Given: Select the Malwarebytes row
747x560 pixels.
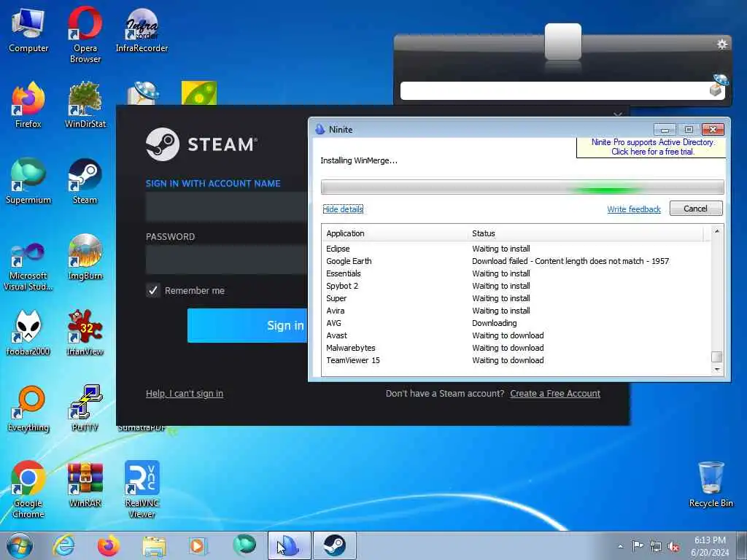Looking at the screenshot, I should (x=516, y=348).
